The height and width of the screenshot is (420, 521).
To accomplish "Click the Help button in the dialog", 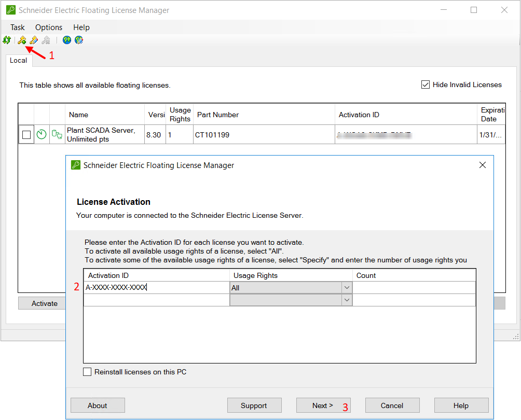I will coord(461,405).
